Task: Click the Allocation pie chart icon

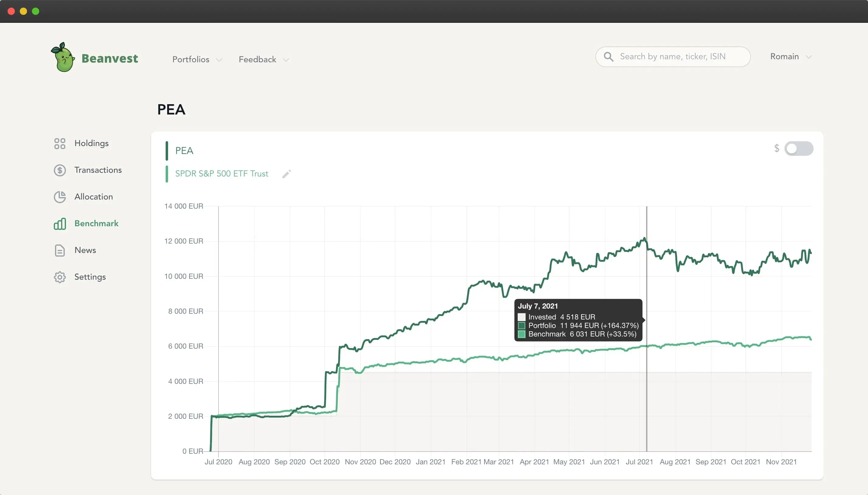Action: pyautogui.click(x=60, y=197)
